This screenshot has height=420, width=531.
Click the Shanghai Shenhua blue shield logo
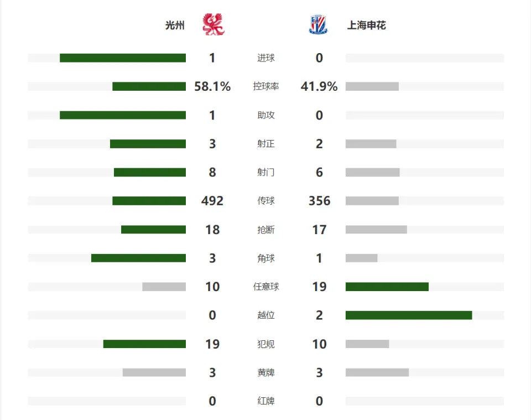[x=319, y=24]
